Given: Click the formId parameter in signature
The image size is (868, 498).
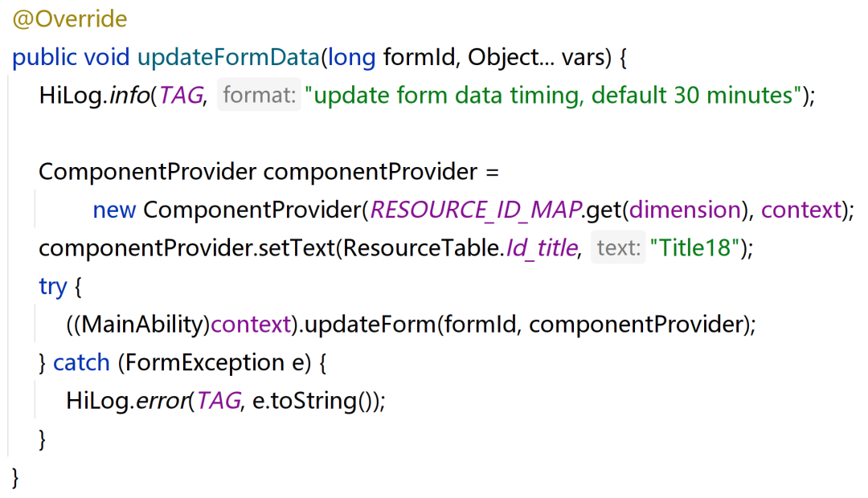Looking at the screenshot, I should (420, 58).
